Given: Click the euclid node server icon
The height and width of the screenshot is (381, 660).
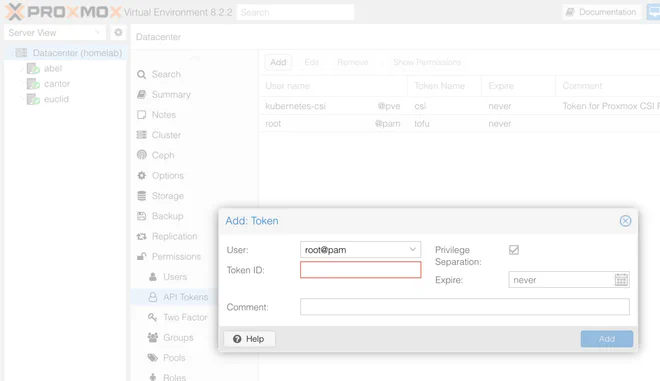Looking at the screenshot, I should pos(33,99).
